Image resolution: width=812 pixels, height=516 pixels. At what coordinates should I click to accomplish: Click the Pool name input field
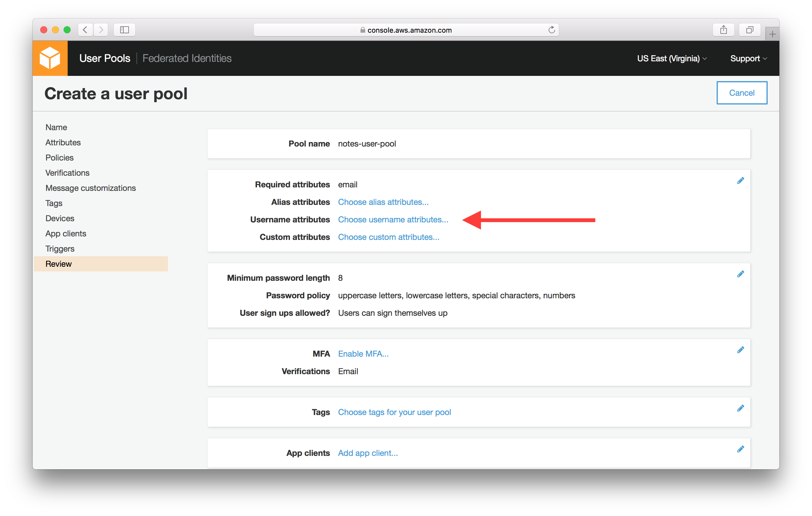pyautogui.click(x=367, y=143)
